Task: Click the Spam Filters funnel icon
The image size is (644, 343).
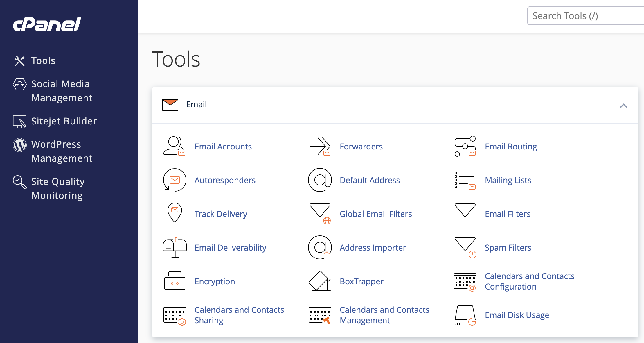Action: point(465,248)
